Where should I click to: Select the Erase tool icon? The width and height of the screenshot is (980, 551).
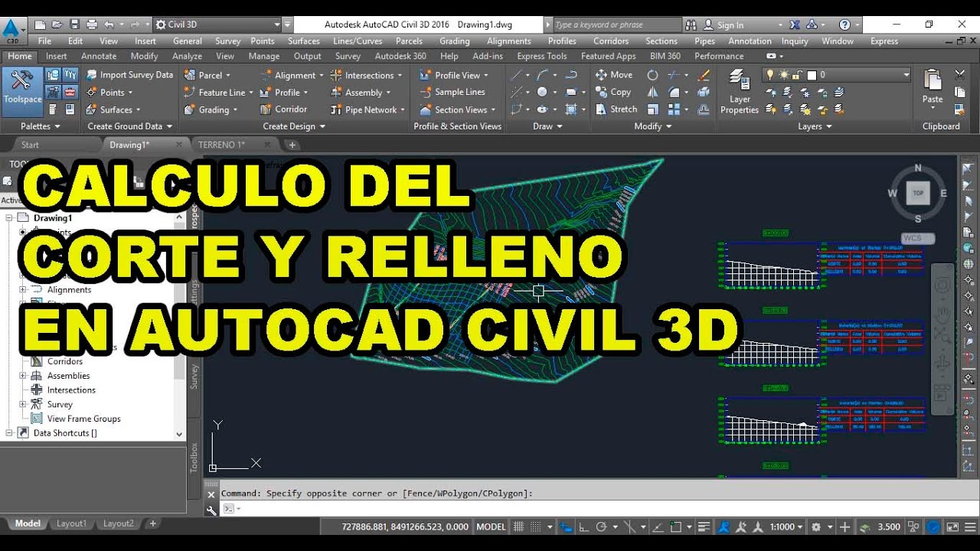pyautogui.click(x=704, y=75)
